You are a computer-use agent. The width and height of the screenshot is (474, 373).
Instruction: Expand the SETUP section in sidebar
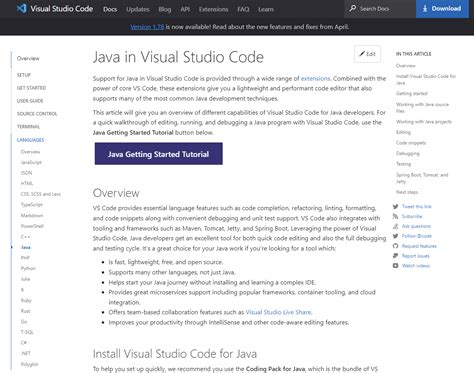pyautogui.click(x=24, y=75)
